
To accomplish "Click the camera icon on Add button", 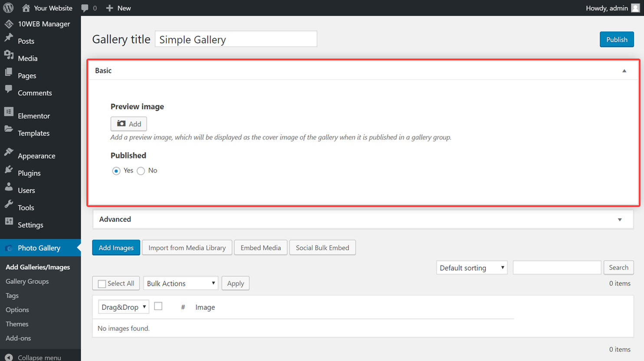I will click(122, 124).
